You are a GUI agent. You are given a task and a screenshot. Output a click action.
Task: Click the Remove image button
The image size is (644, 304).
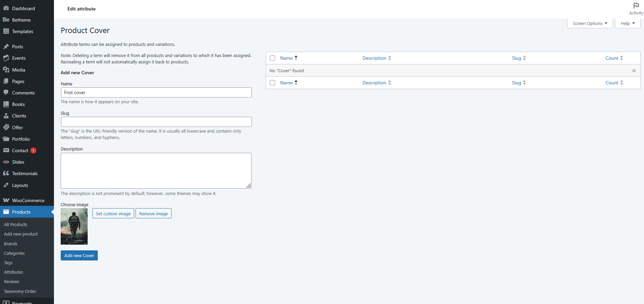point(153,214)
